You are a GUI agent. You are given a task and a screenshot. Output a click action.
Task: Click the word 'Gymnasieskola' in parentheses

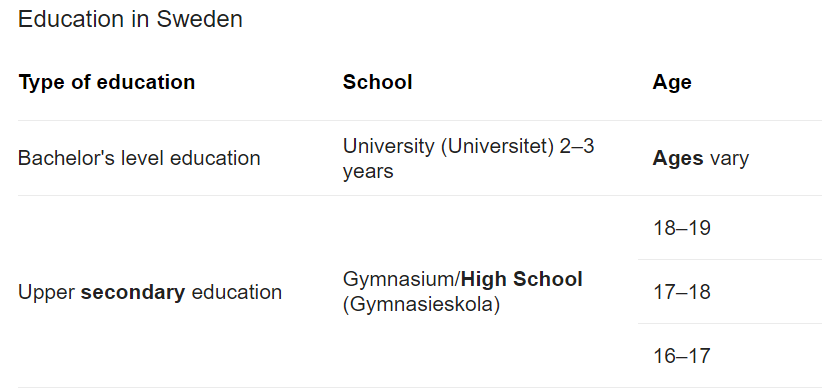[421, 304]
